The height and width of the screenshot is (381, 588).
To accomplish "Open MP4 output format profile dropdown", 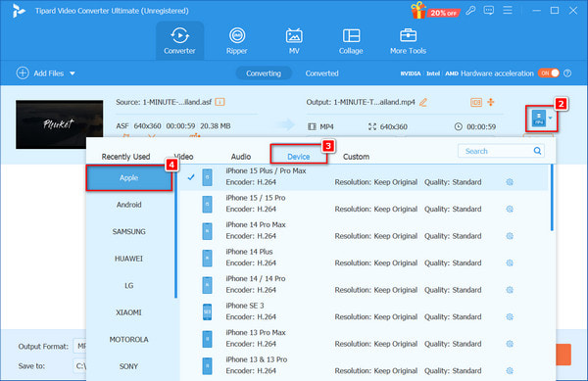I will 542,119.
